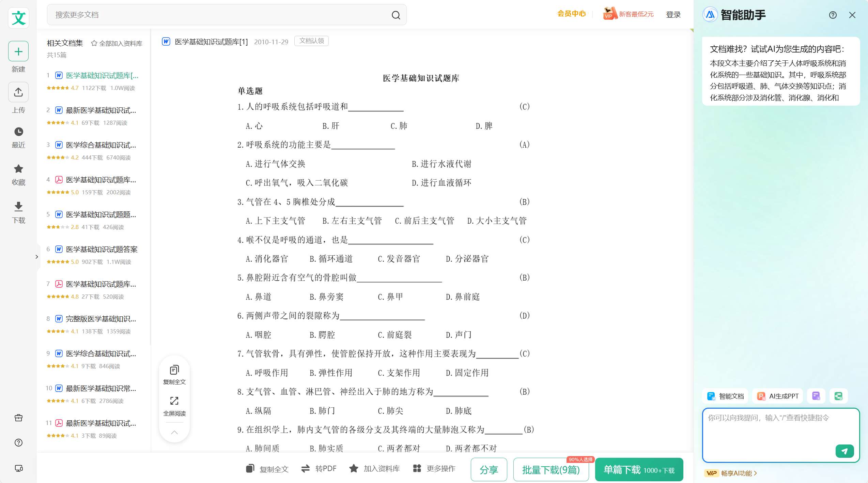The image size is (868, 483).
Task: Open the upload icon in sidebar
Action: coord(18,92)
